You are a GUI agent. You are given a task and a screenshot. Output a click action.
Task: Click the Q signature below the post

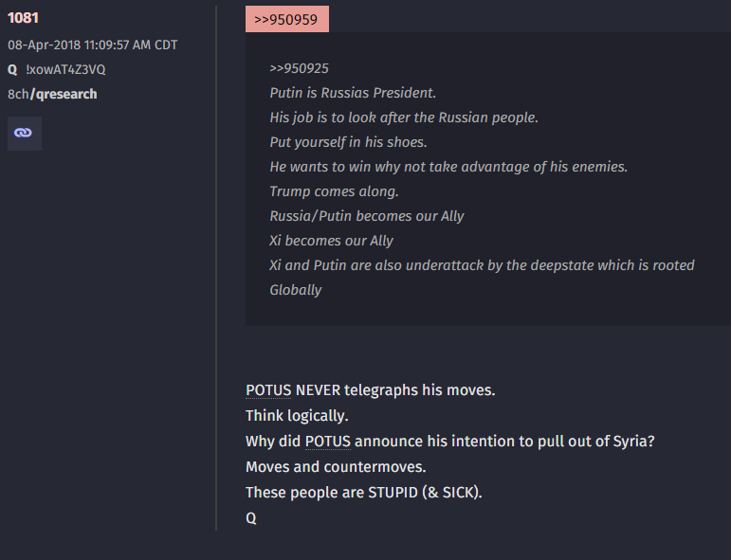pos(251,518)
